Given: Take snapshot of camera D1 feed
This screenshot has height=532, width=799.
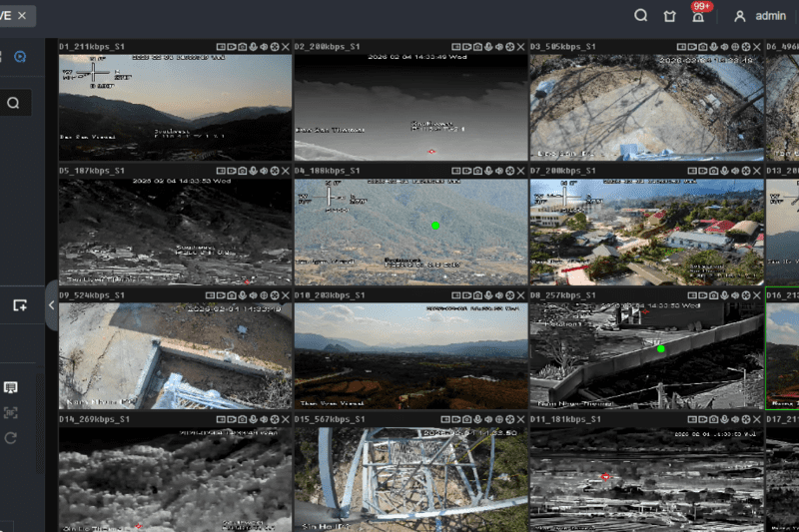Looking at the screenshot, I should tap(241, 47).
